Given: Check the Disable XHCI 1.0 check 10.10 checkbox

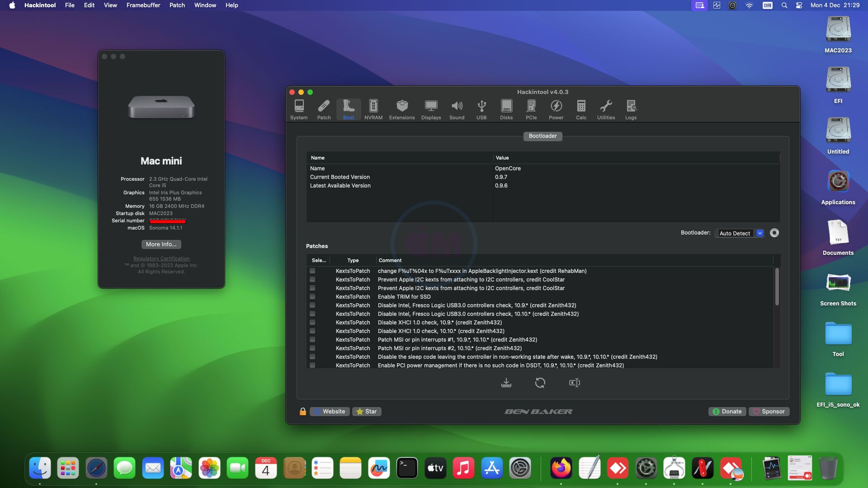Looking at the screenshot, I should tap(312, 331).
